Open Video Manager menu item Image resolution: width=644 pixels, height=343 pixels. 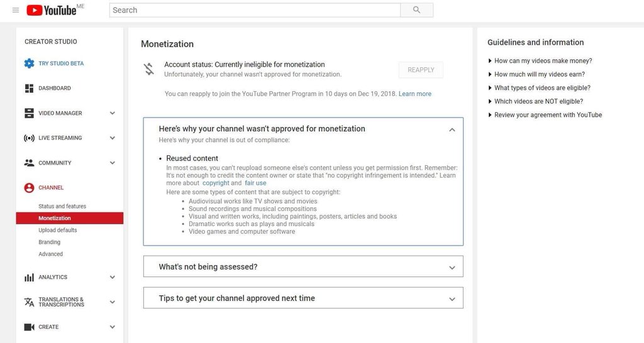pos(60,113)
